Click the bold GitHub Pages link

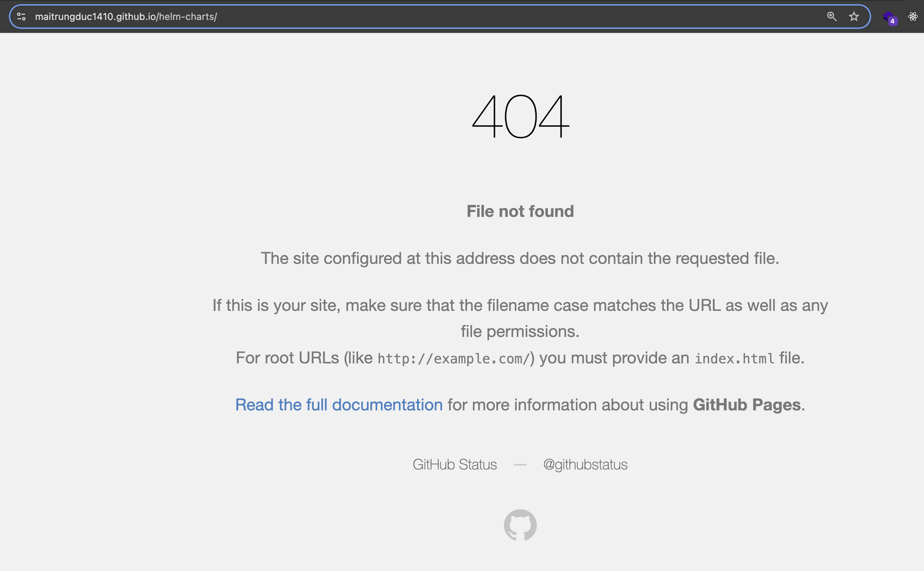coord(746,405)
